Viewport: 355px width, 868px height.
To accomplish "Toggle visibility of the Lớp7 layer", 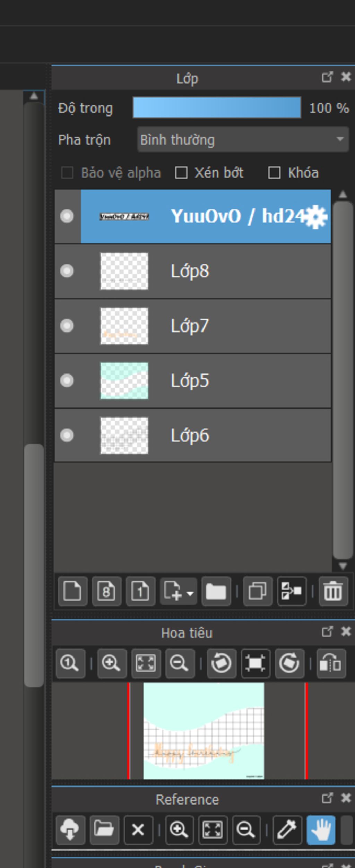I will (x=67, y=326).
